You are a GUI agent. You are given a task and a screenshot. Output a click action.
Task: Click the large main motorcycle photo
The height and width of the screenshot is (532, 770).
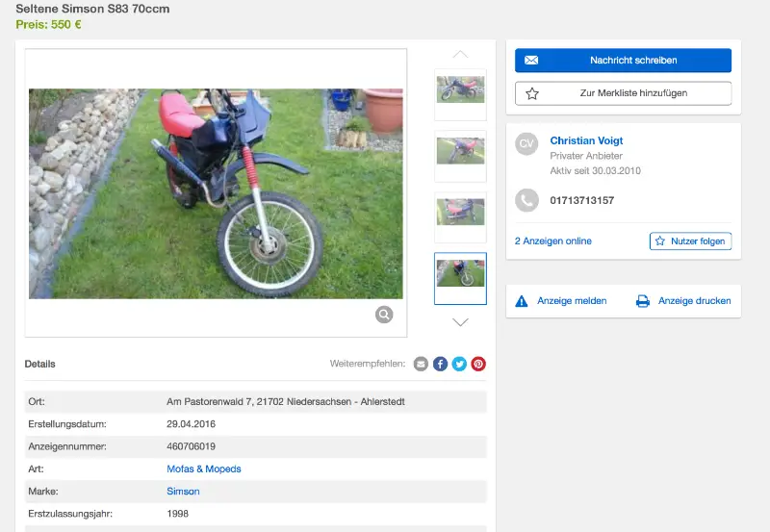[x=216, y=192]
